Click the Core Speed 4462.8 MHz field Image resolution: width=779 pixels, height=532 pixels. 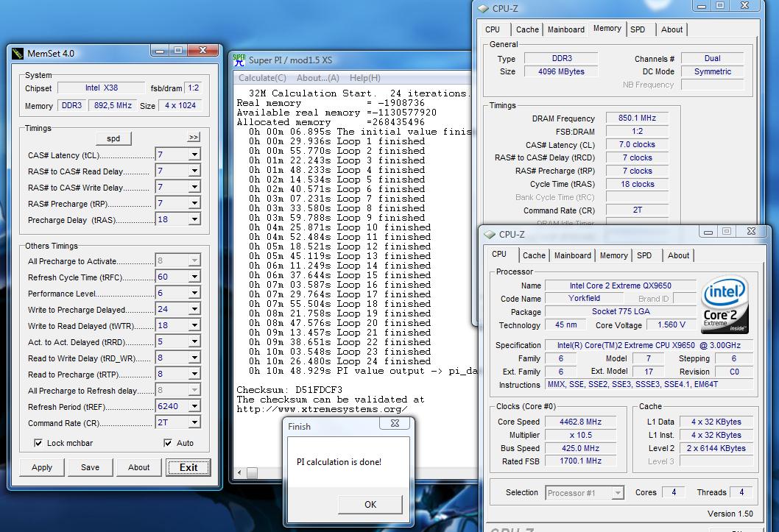coord(580,422)
